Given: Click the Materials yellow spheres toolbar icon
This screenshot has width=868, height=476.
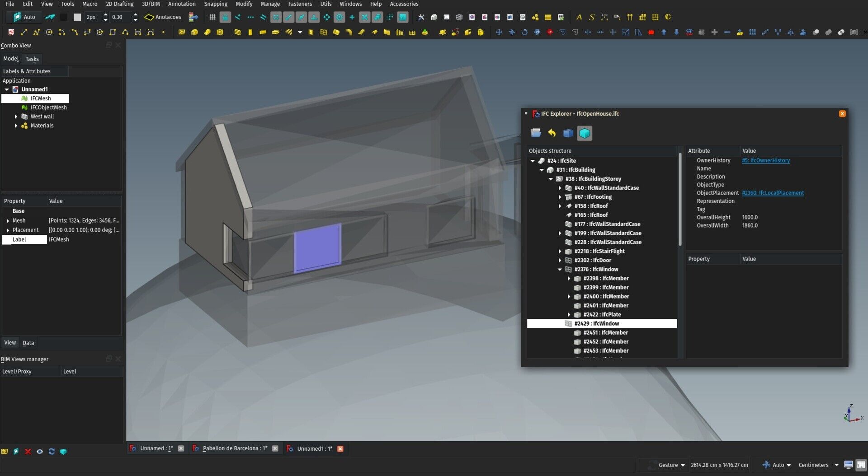Looking at the screenshot, I should click(535, 17).
